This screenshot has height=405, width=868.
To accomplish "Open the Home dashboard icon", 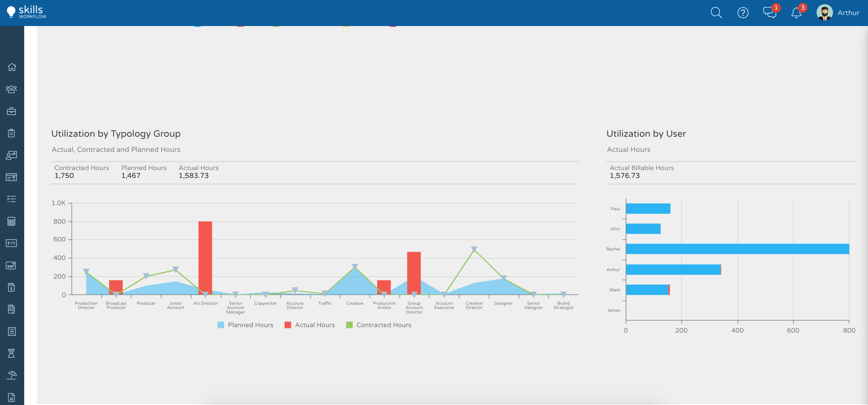I will (11, 67).
